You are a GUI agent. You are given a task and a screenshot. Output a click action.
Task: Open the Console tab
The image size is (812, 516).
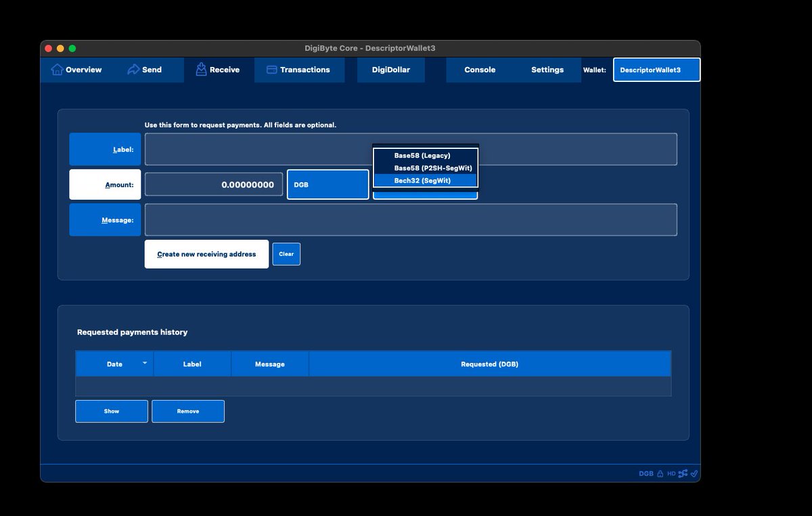click(x=480, y=69)
